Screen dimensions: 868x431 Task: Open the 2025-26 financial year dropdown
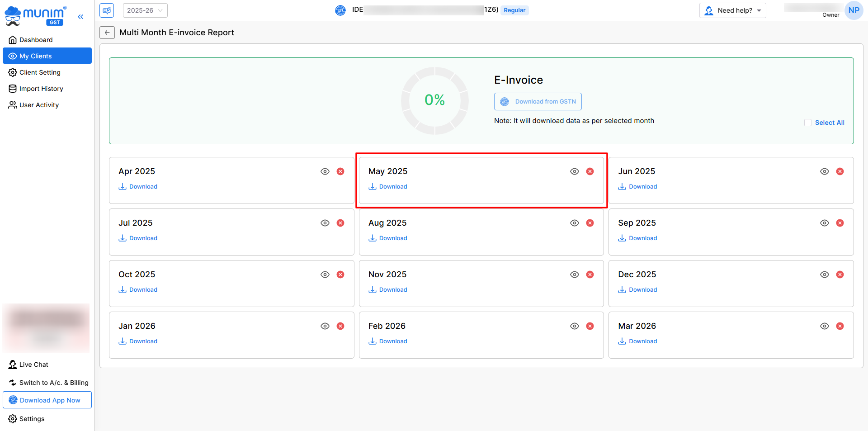coord(145,10)
